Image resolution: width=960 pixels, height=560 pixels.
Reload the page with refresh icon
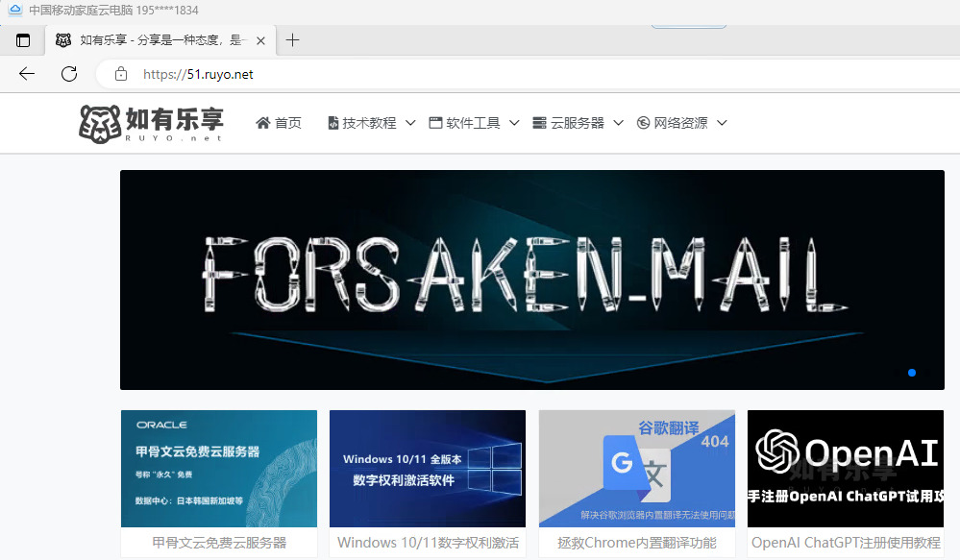click(x=69, y=74)
